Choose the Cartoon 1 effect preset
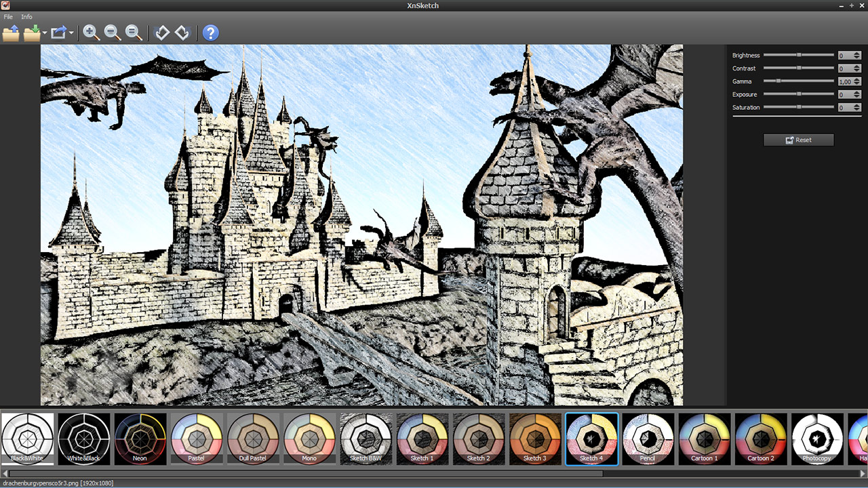 (705, 439)
